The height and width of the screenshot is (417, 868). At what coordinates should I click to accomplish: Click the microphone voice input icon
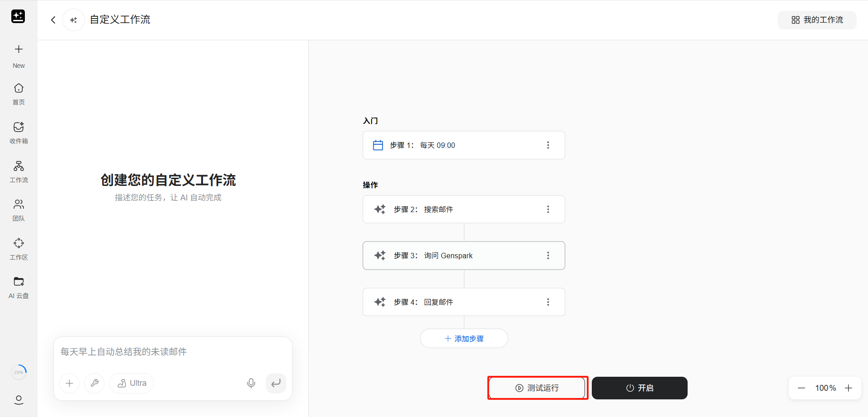coord(251,384)
